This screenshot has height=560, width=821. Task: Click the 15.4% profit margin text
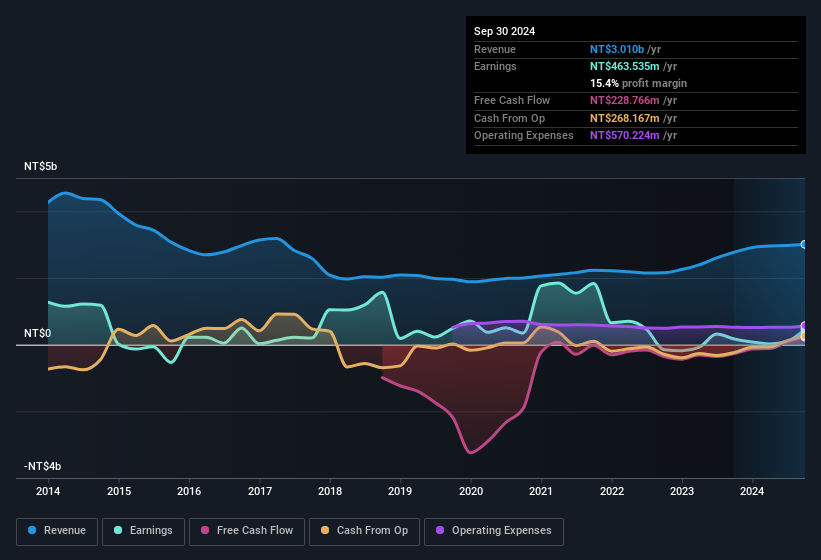point(638,83)
